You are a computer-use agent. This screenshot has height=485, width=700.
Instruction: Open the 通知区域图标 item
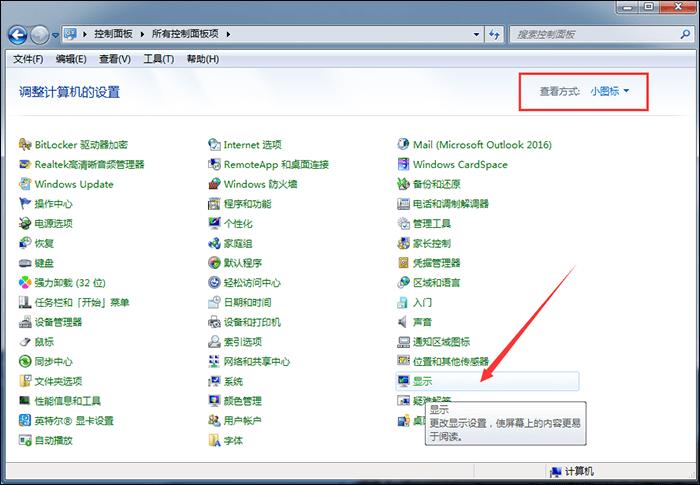click(x=441, y=342)
